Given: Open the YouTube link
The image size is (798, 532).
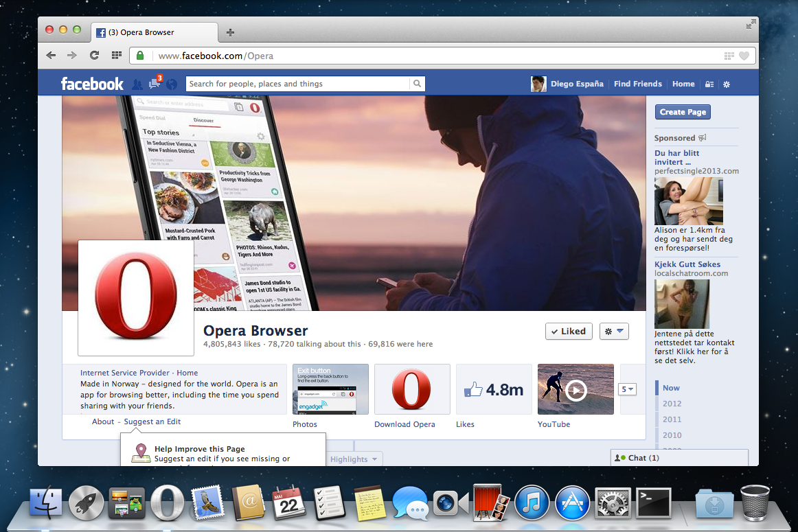Looking at the screenshot, I should click(x=554, y=424).
